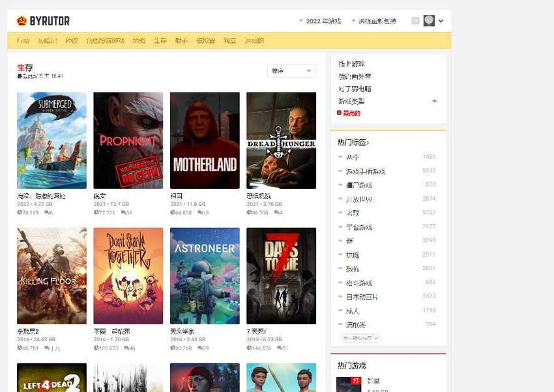Open the Submerged game cover
Screen dimensions: 554x392
tap(51, 141)
